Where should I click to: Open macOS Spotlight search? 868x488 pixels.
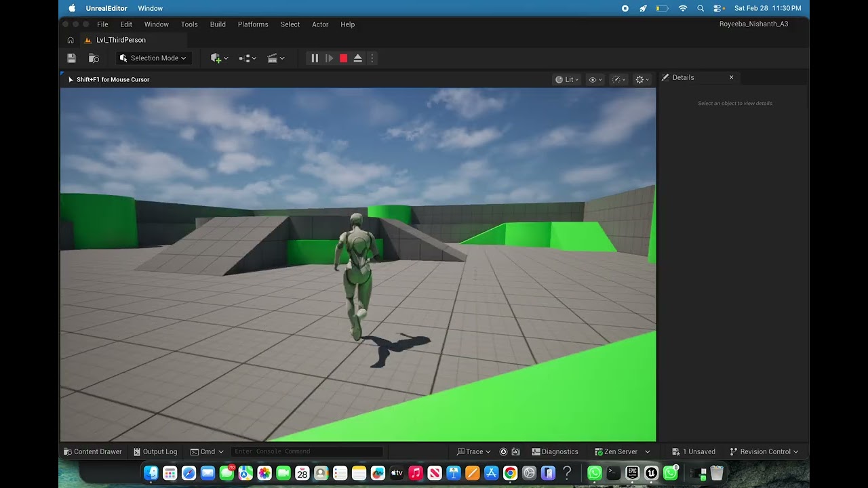(701, 8)
